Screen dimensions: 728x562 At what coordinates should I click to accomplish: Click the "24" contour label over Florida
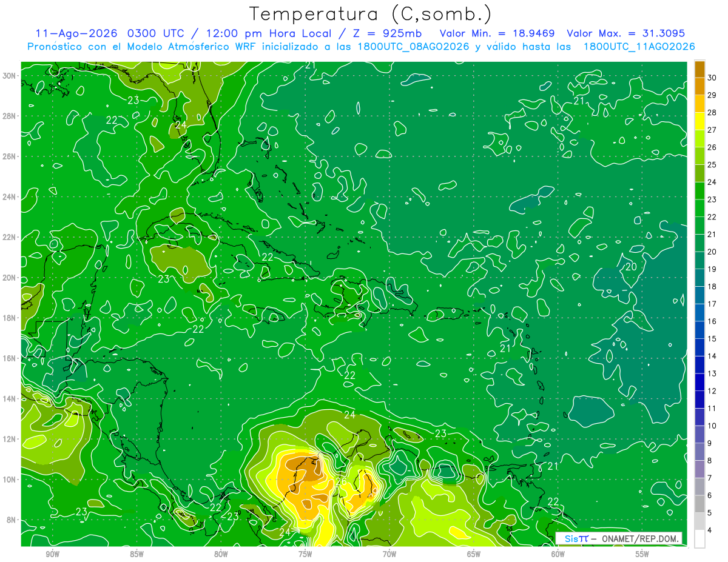click(180, 125)
